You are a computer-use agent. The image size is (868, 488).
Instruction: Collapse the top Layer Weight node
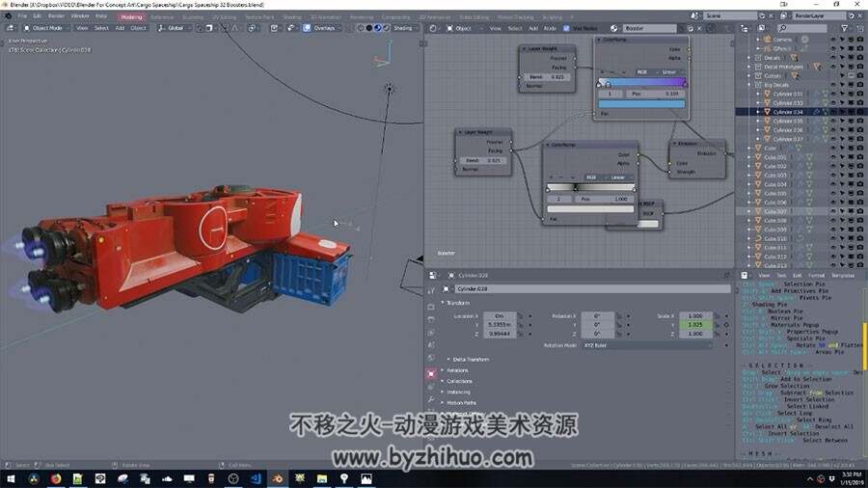[525, 48]
